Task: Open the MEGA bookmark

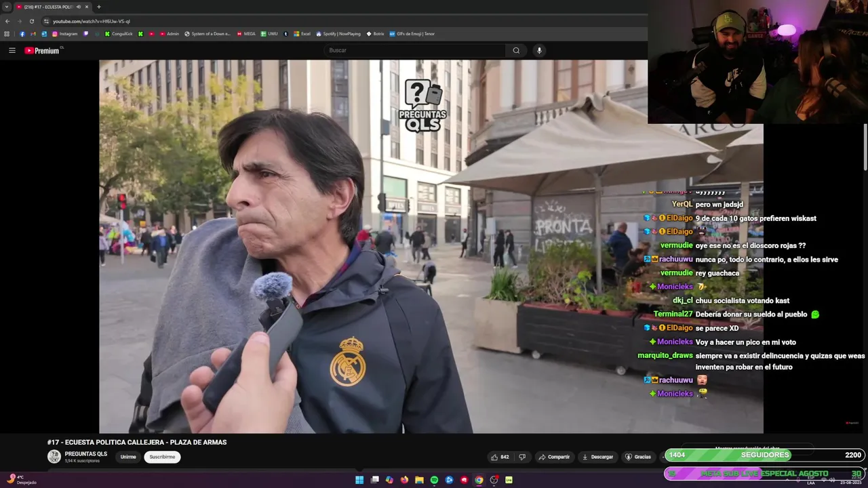Action: coord(246,34)
